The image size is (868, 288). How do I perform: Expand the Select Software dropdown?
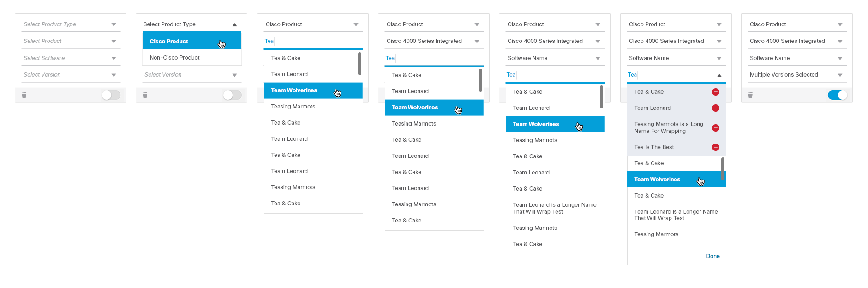point(70,58)
